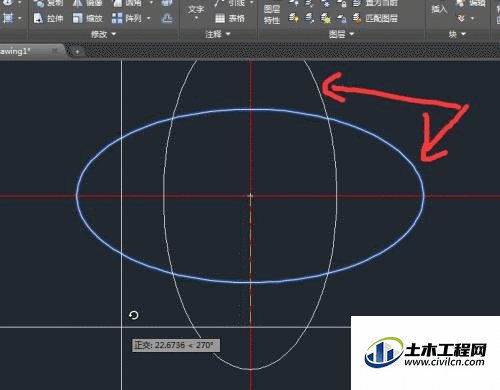The height and width of the screenshot is (390, 500).
Task: Expand the Block (块) panel
Action: [x=457, y=34]
